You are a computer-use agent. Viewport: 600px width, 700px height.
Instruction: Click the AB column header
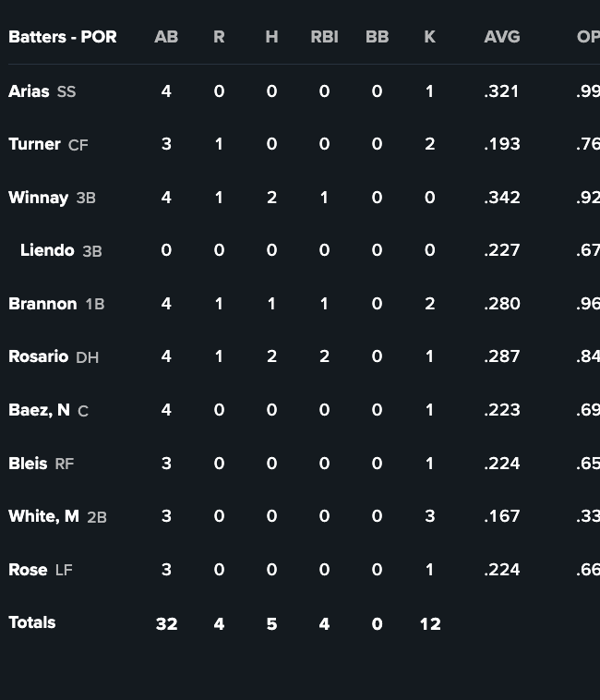[x=166, y=37]
